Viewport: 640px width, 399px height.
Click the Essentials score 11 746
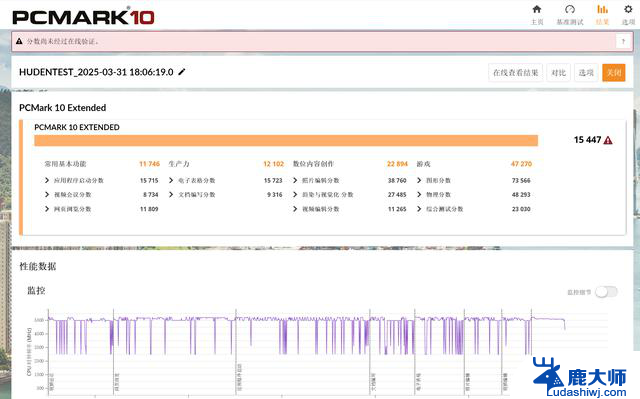pyautogui.click(x=149, y=164)
